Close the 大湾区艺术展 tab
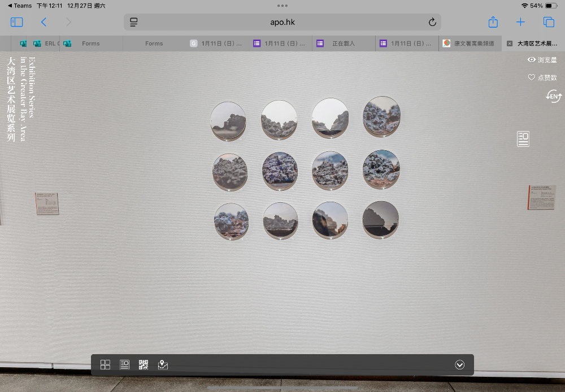Image resolution: width=565 pixels, height=392 pixels. pos(510,43)
